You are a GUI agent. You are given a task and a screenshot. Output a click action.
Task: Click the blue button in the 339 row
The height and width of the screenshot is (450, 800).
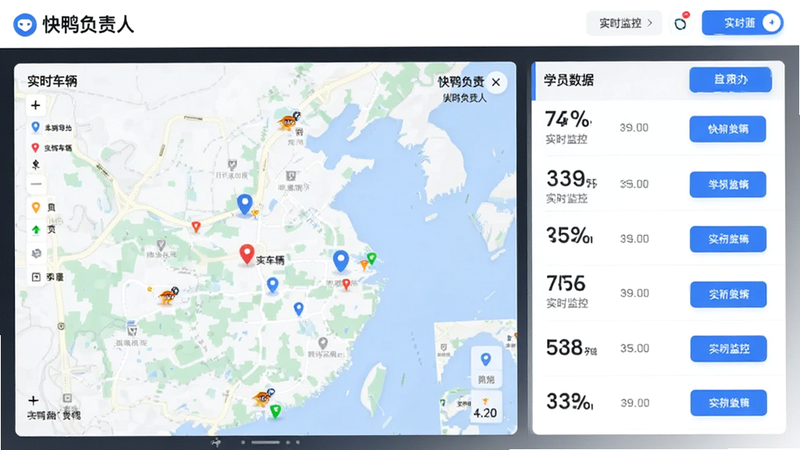pos(728,184)
